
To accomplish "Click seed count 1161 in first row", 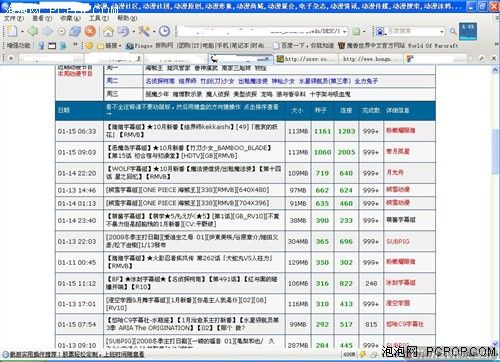I will (x=323, y=131).
